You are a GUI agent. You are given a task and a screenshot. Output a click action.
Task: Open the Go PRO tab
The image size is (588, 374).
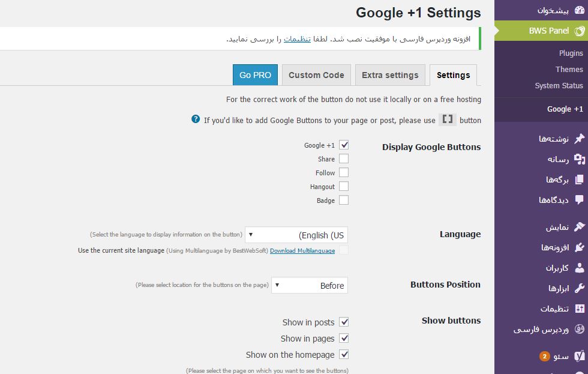[255, 75]
